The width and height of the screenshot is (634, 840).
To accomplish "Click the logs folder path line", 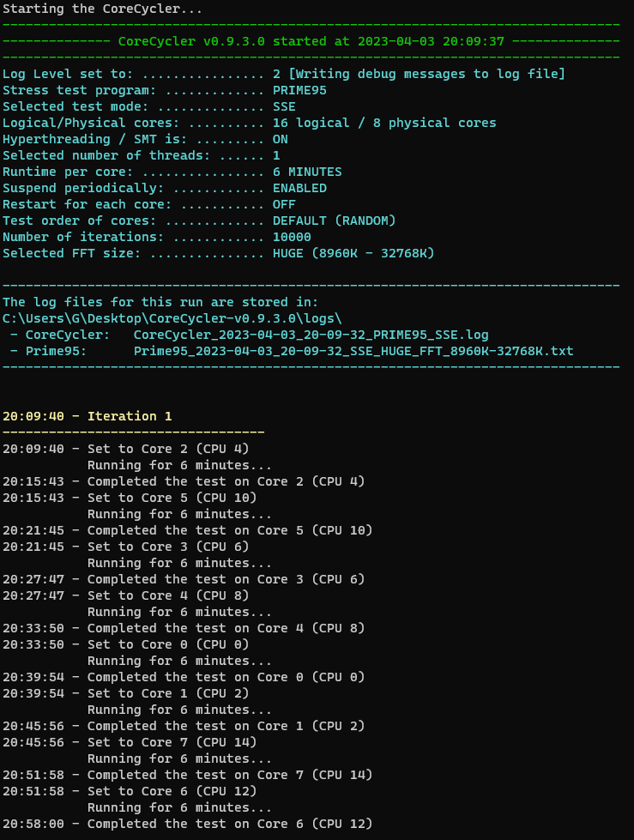I will [172, 318].
